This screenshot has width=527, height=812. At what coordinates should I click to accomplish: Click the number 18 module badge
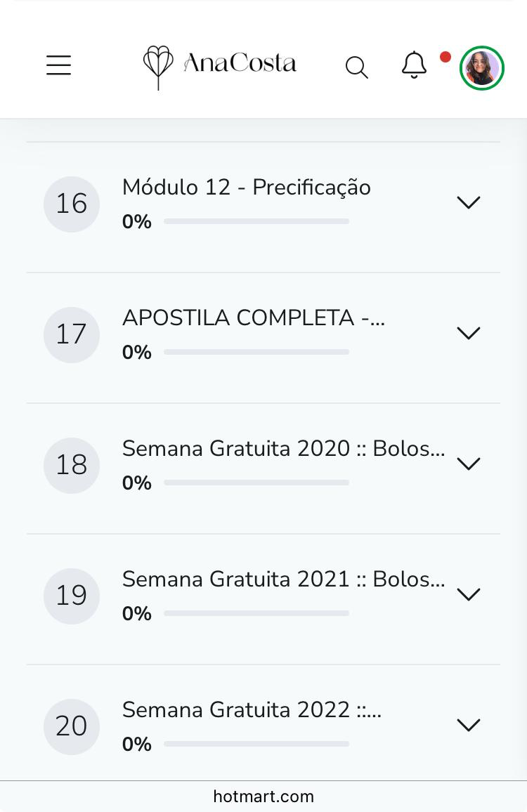tap(72, 465)
